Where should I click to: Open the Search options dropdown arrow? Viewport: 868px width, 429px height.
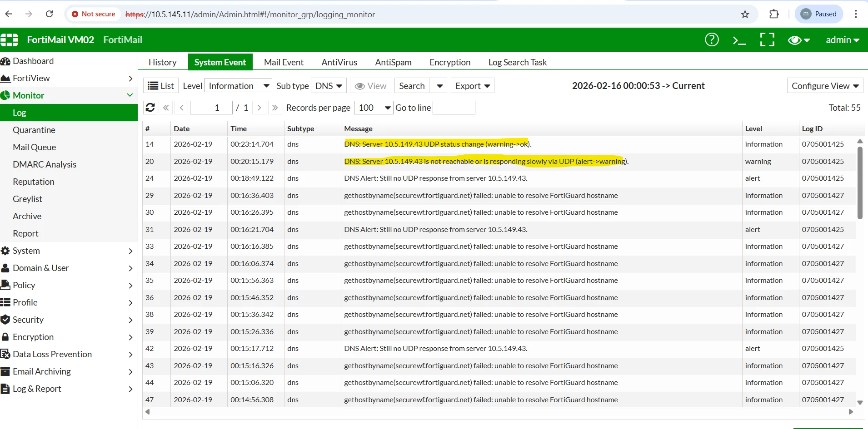click(439, 86)
